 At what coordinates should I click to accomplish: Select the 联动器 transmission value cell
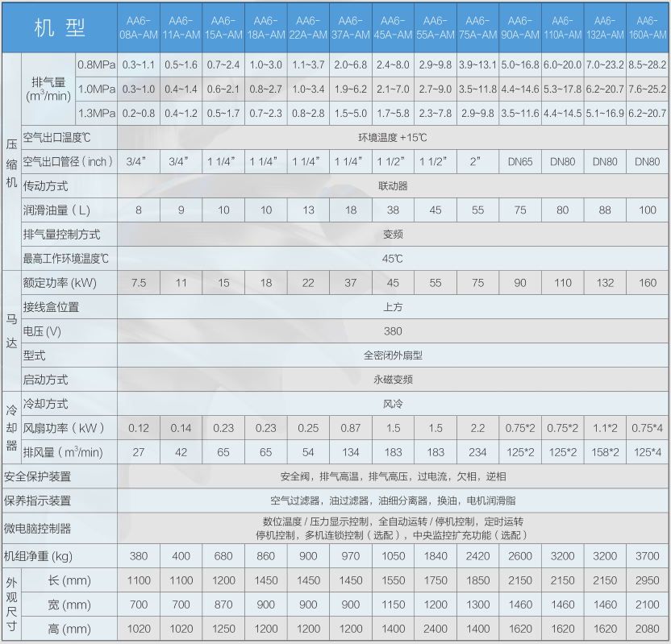(x=392, y=185)
